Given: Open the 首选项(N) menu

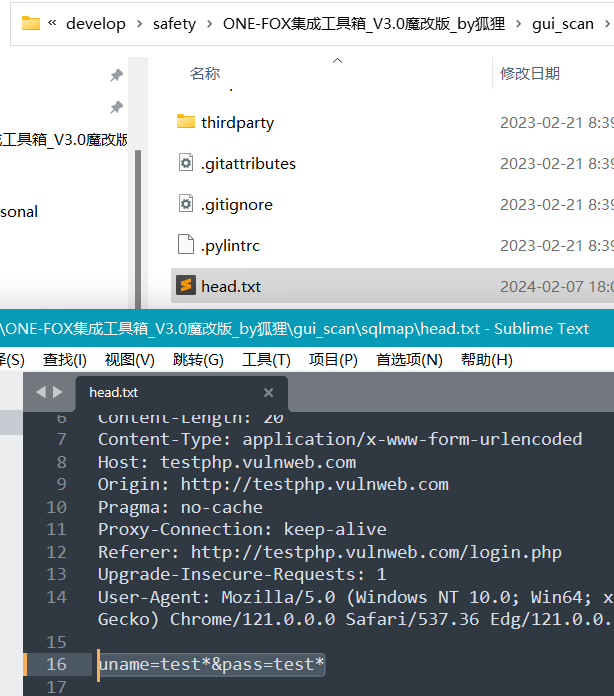Looking at the screenshot, I should [409, 360].
